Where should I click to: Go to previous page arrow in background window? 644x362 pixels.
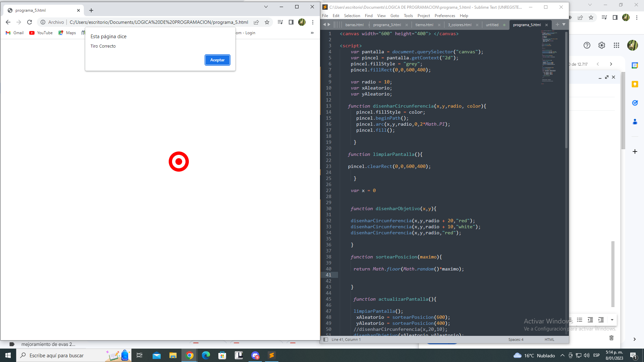pos(598,64)
